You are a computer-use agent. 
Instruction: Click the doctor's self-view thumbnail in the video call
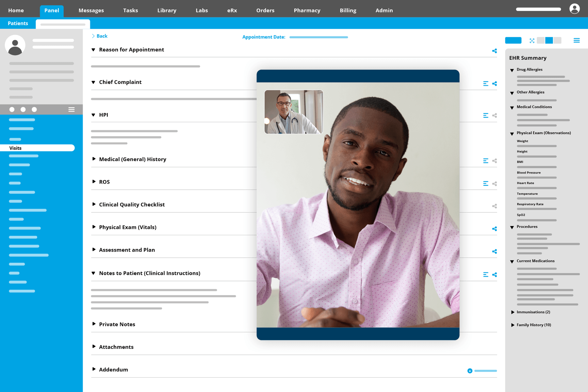(293, 112)
